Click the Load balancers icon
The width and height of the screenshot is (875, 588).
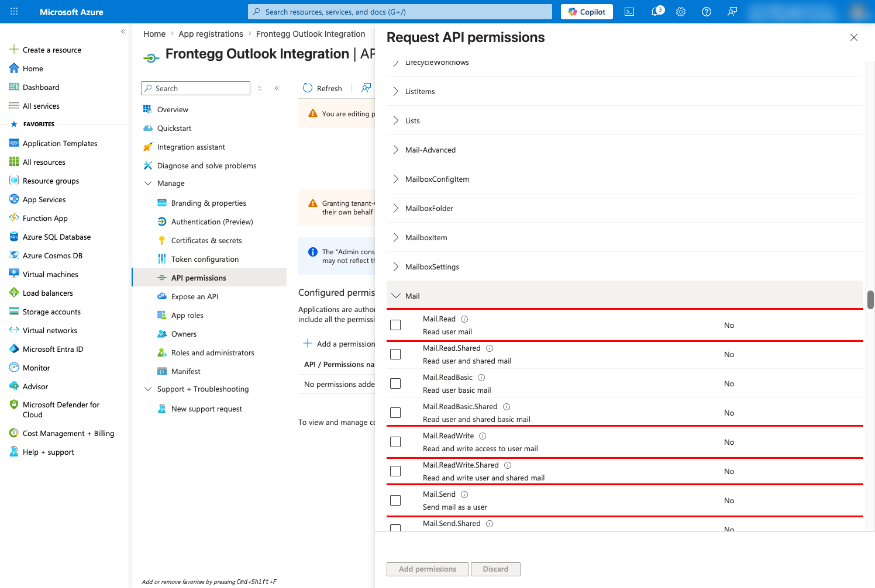pos(14,293)
